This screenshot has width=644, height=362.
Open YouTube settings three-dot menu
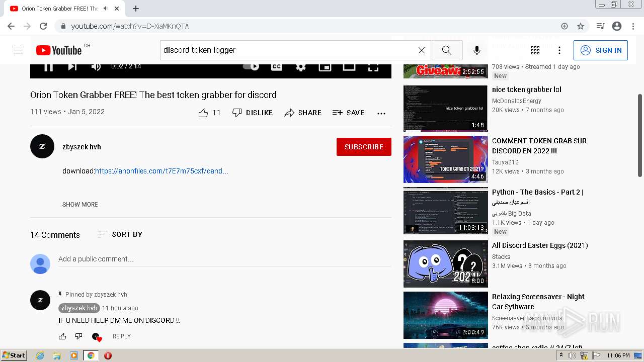pyautogui.click(x=559, y=50)
